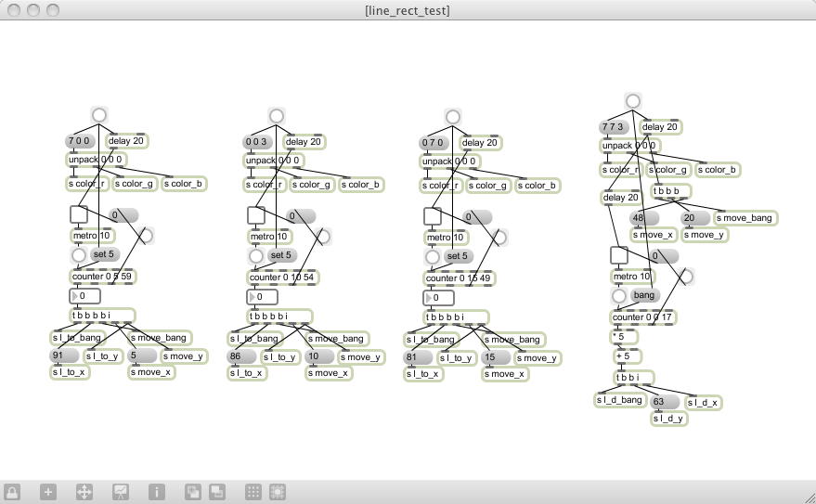This screenshot has height=504, width=816.
Task: Toggle the snap to grid icon
Action: point(278,492)
